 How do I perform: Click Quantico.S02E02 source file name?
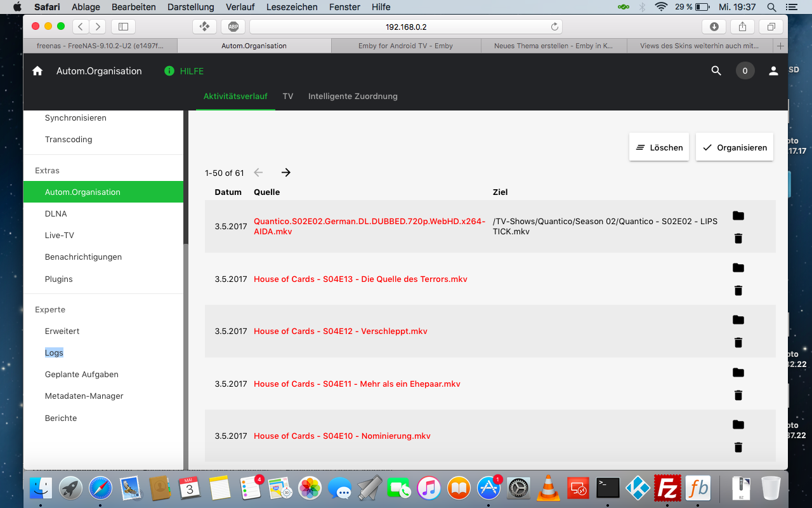[x=370, y=227]
